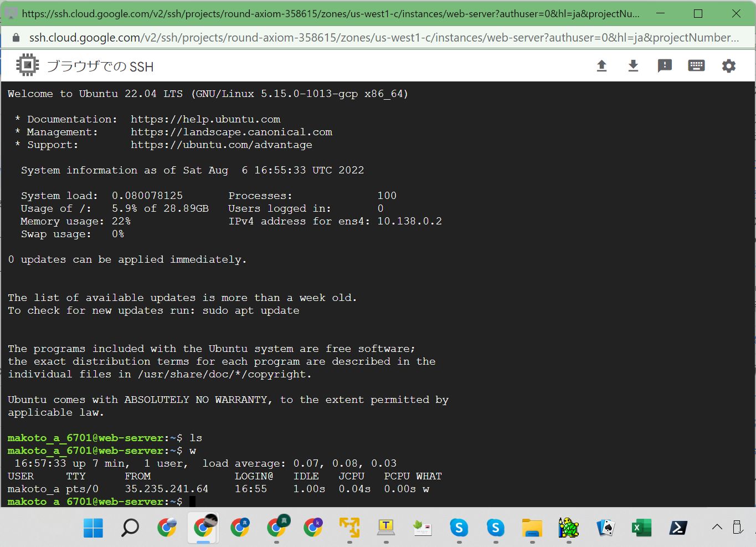Launch Excel from the taskbar
756x547 pixels.
pos(641,528)
